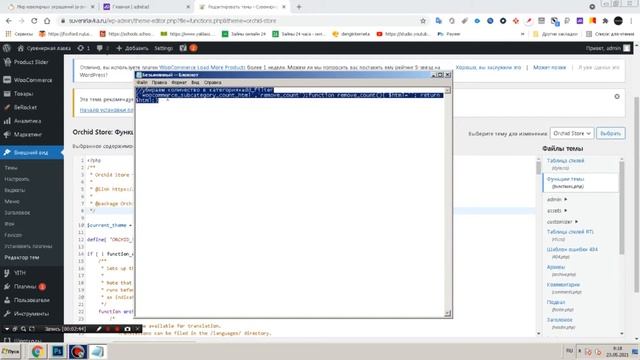640x360 pixels.
Task: Expand the assets folder in theme files
Action: pos(557,211)
